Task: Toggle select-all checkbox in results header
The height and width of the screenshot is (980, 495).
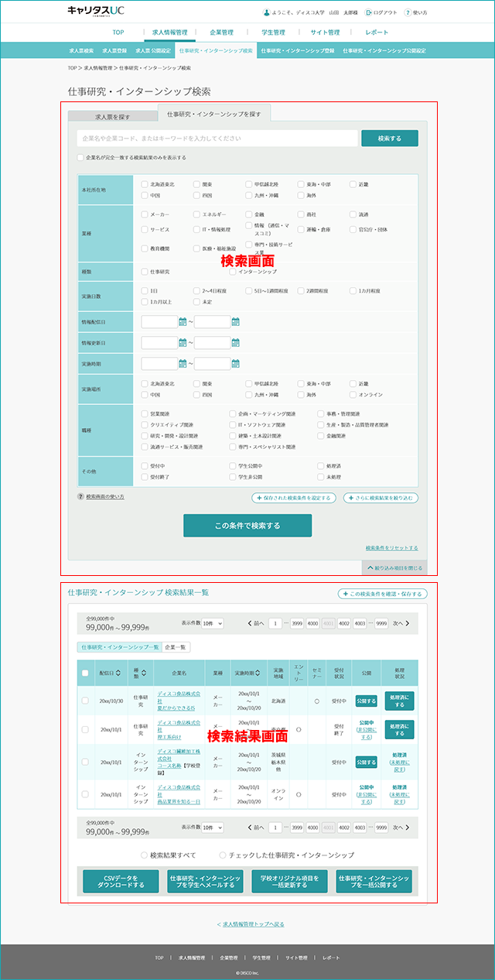Action: point(85,673)
